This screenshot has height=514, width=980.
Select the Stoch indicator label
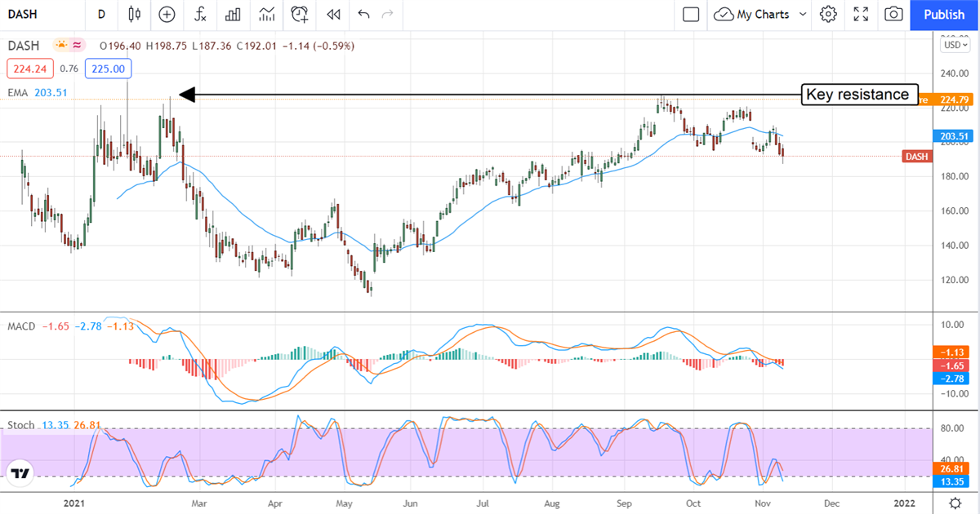20,425
